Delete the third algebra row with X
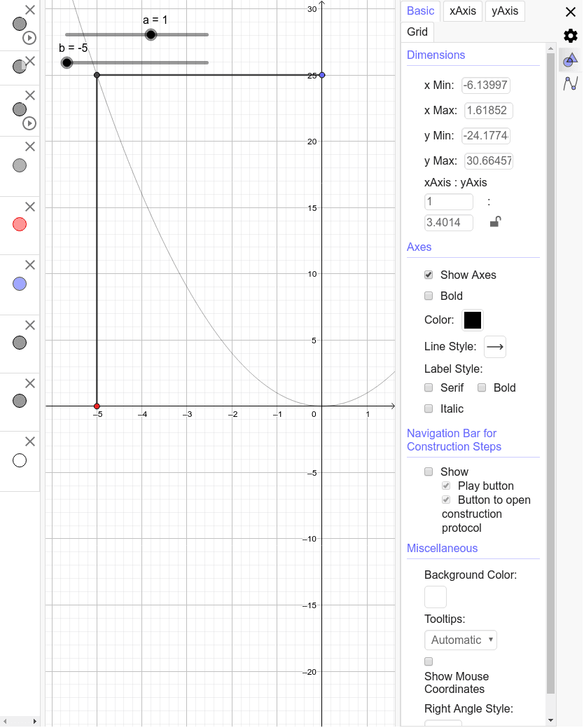 click(x=30, y=95)
